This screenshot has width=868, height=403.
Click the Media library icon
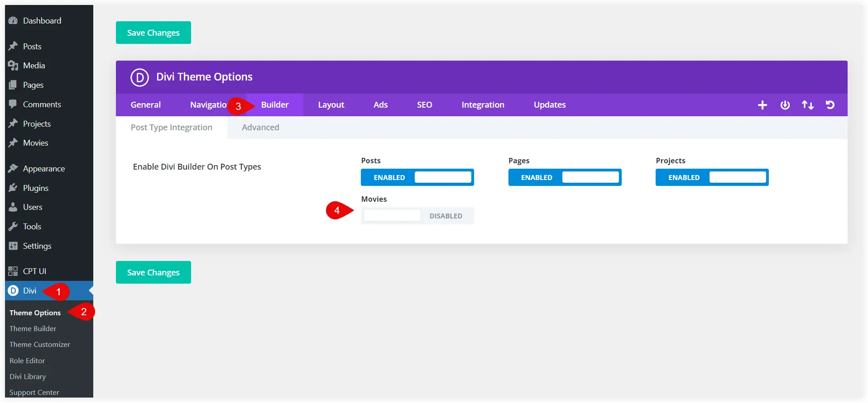[13, 66]
